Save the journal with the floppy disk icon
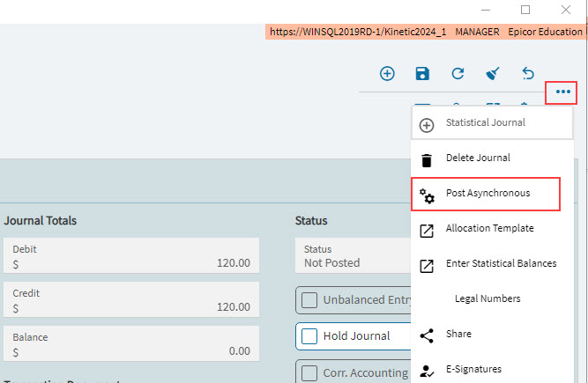This screenshot has height=383, width=588. point(422,73)
